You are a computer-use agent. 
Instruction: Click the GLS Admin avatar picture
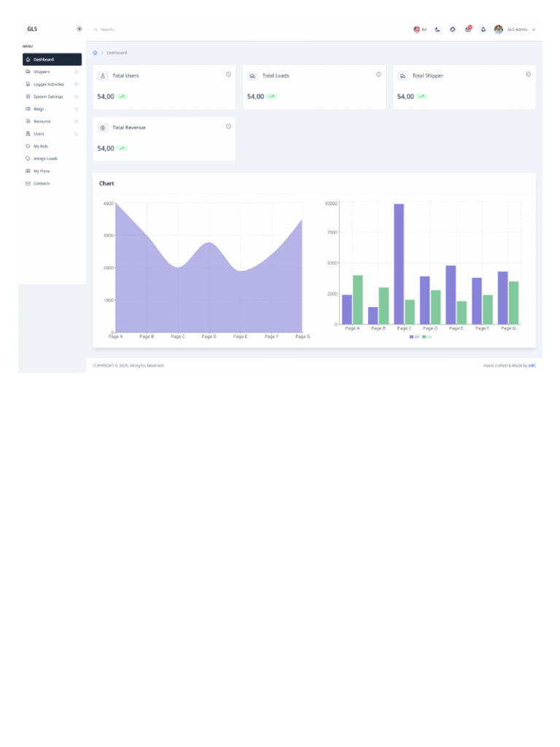(499, 29)
